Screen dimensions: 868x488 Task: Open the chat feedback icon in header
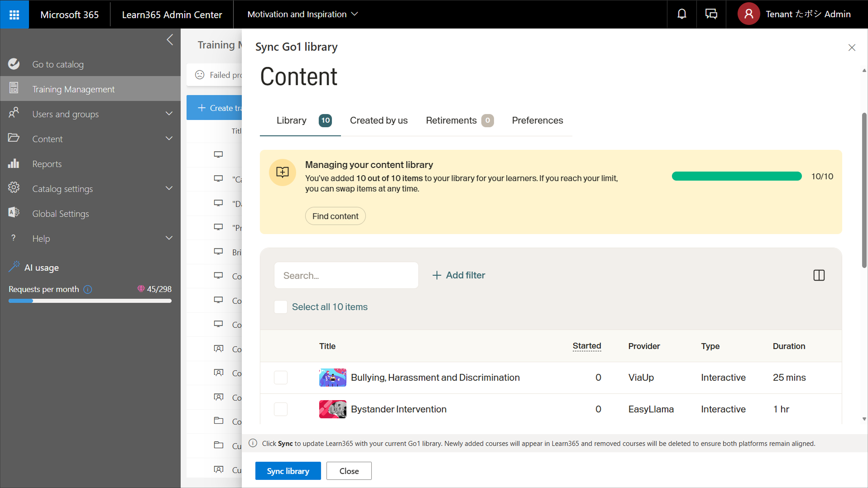711,14
